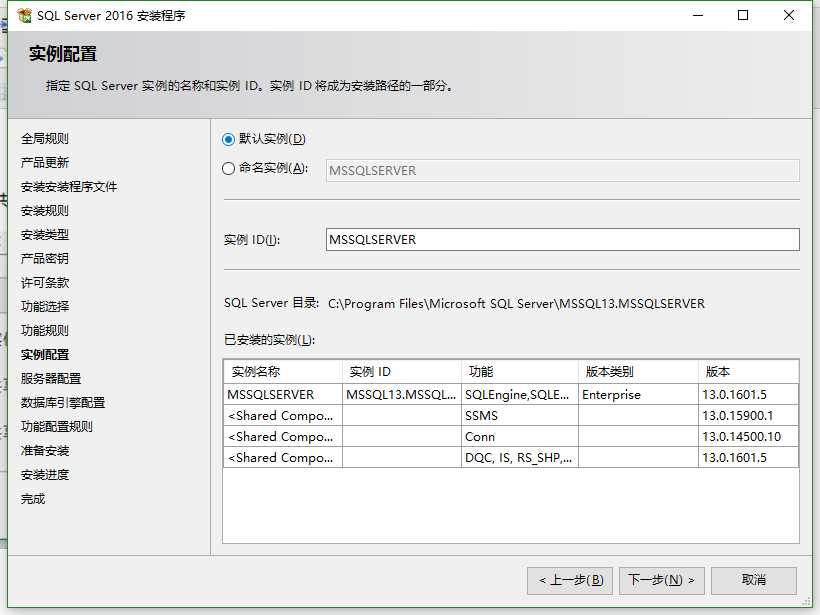Click the 已安装的实例 label
Screen dimensions: 820x615
269,340
